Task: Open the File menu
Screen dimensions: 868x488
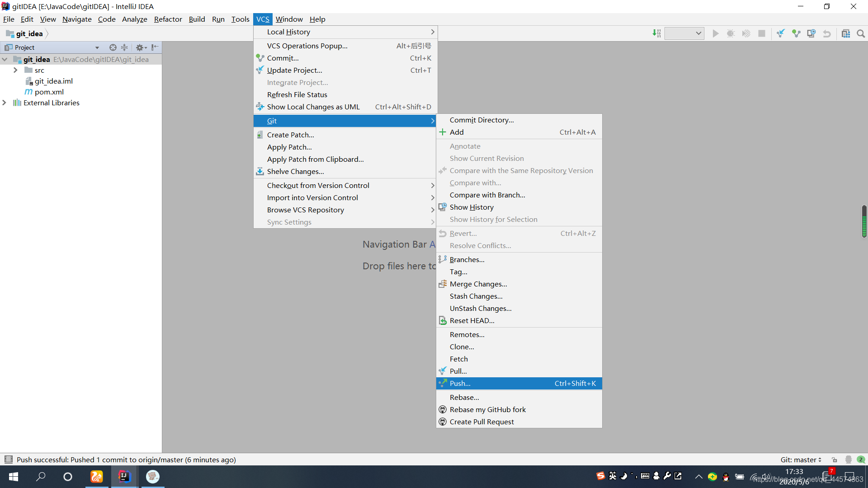Action: point(9,19)
